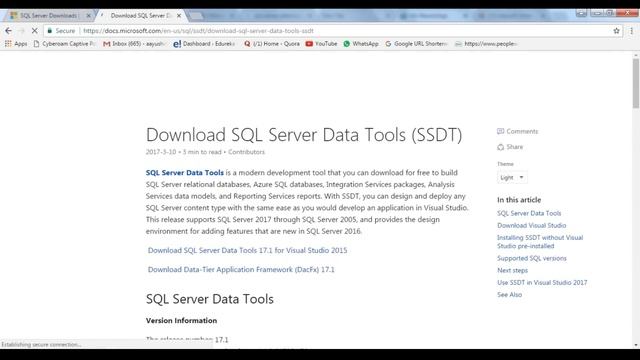Image resolution: width=640 pixels, height=360 pixels.
Task: Open the Chrome three-dot menu
Action: 631,31
